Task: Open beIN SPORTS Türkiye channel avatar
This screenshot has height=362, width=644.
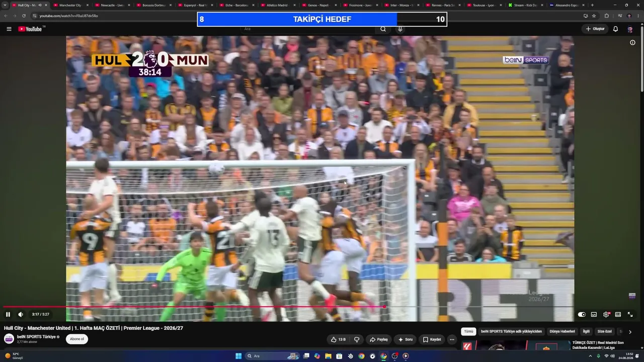Action: pos(9,339)
